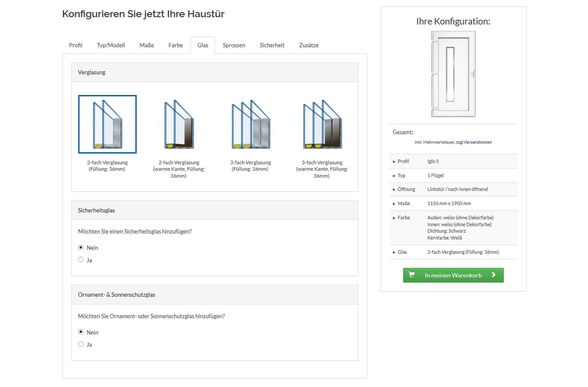This screenshot has height=387, width=588.
Task: Click the shopping cart icon
Action: [x=412, y=275]
